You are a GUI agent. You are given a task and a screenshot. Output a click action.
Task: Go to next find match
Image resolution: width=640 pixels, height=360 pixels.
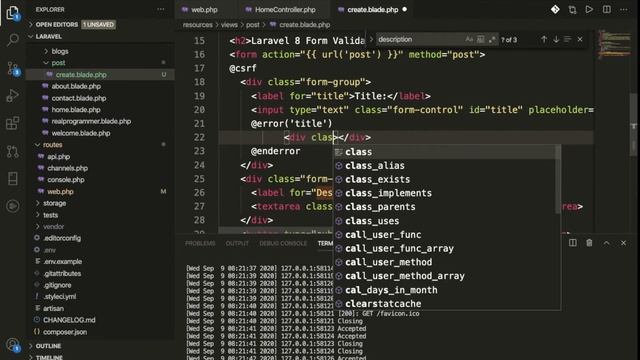[x=556, y=39]
